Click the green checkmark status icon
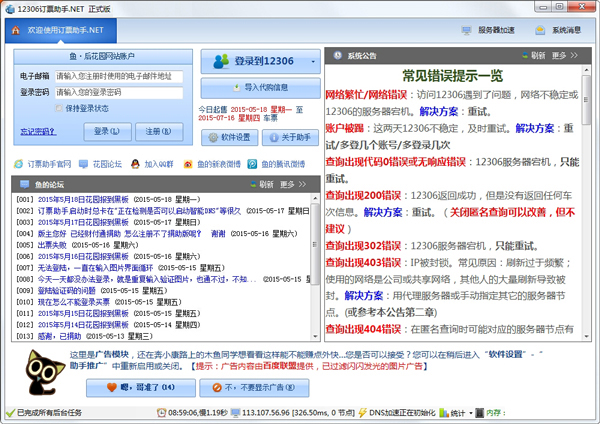The height and width of the screenshot is (424, 600). tap(10, 413)
